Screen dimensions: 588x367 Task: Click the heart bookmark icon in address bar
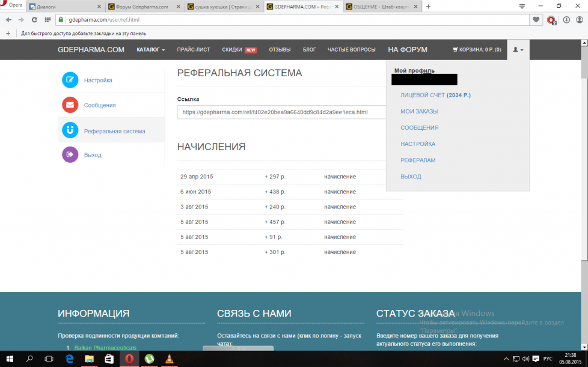pyautogui.click(x=536, y=20)
